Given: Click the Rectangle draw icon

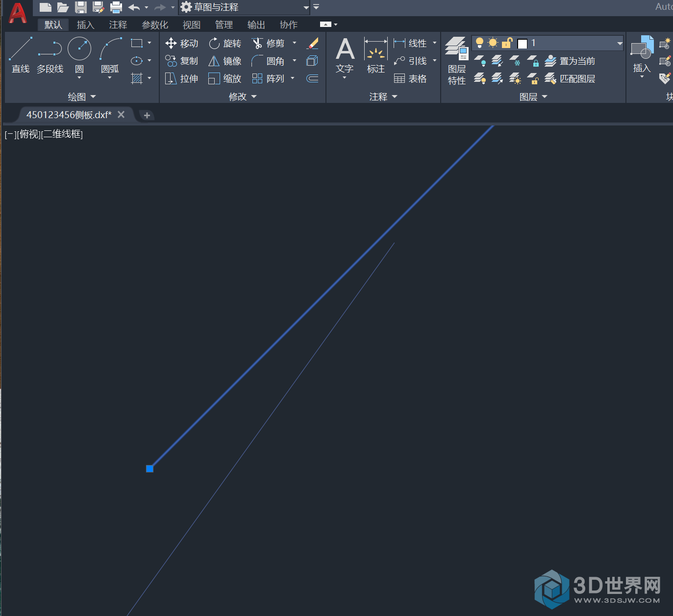Looking at the screenshot, I should 137,43.
